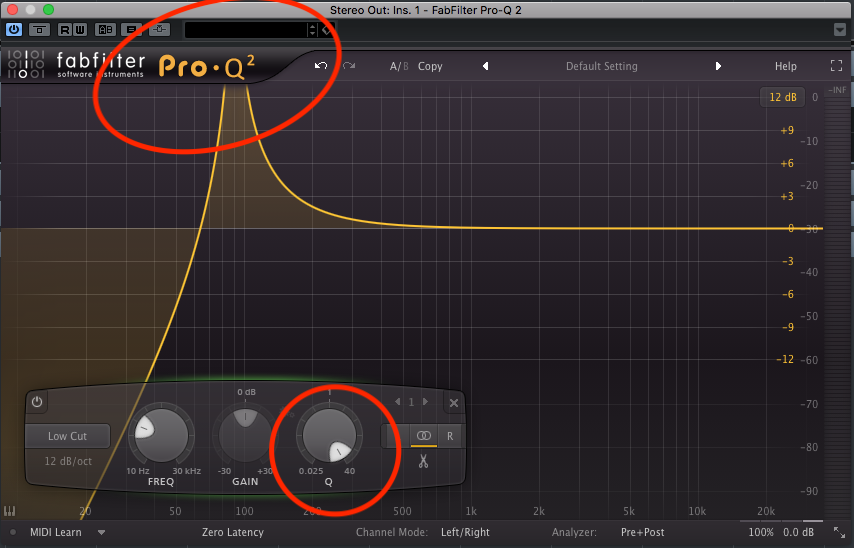Click the FREQ knob
854x548 pixels.
pyautogui.click(x=161, y=435)
